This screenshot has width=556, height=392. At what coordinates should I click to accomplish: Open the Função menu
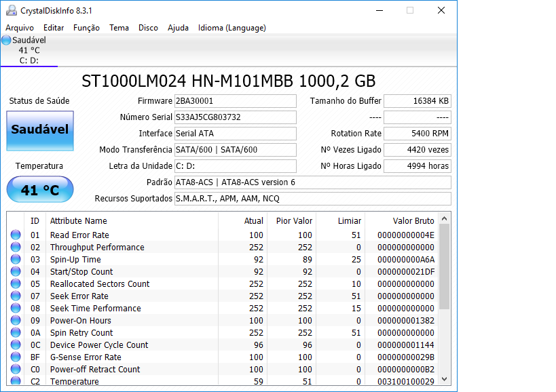[86, 28]
